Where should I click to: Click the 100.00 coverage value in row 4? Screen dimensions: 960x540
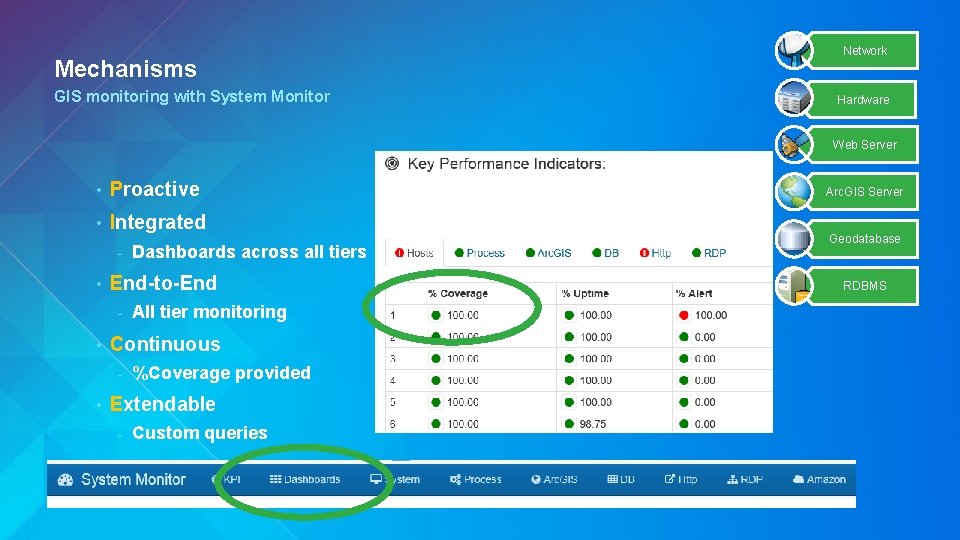pyautogui.click(x=463, y=380)
